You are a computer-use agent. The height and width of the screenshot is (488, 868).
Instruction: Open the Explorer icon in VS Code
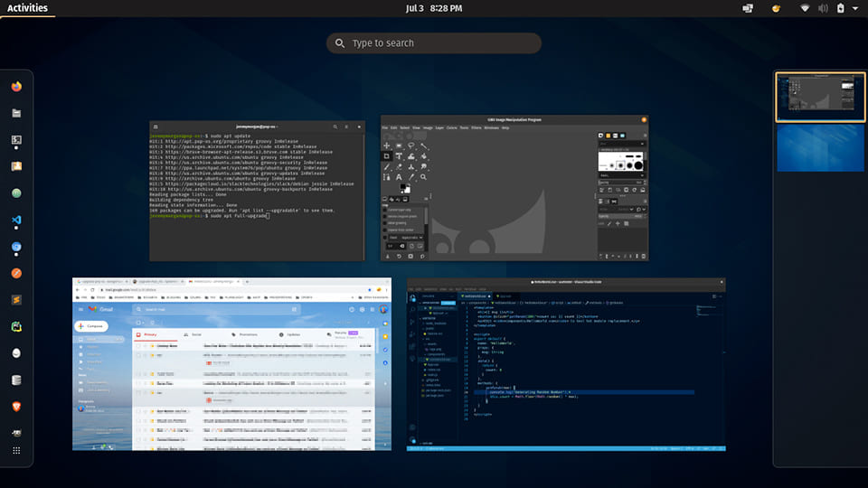(412, 298)
